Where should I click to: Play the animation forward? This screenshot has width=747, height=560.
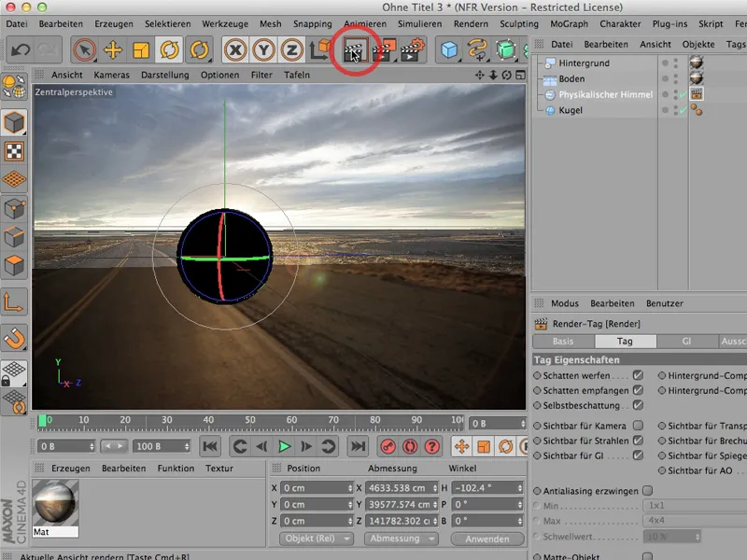(285, 447)
